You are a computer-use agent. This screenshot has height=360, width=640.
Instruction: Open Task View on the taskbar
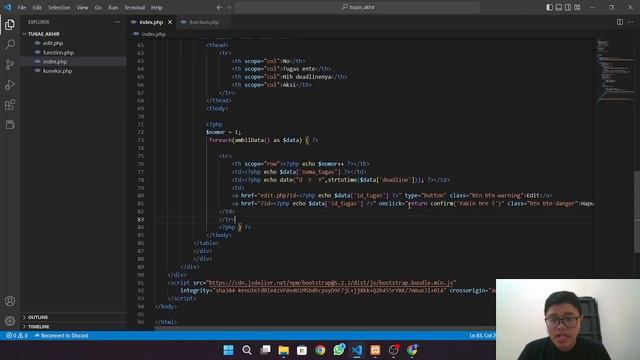tap(265, 350)
